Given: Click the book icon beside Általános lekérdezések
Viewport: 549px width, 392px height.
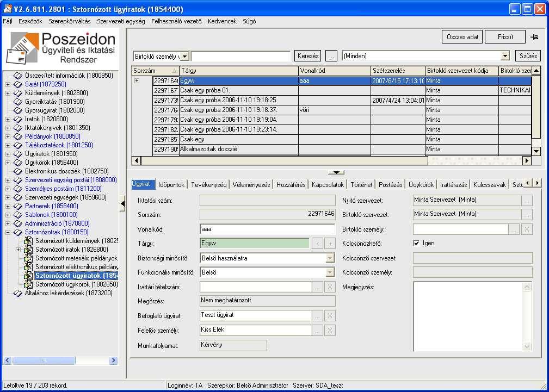Looking at the screenshot, I should point(18,293).
